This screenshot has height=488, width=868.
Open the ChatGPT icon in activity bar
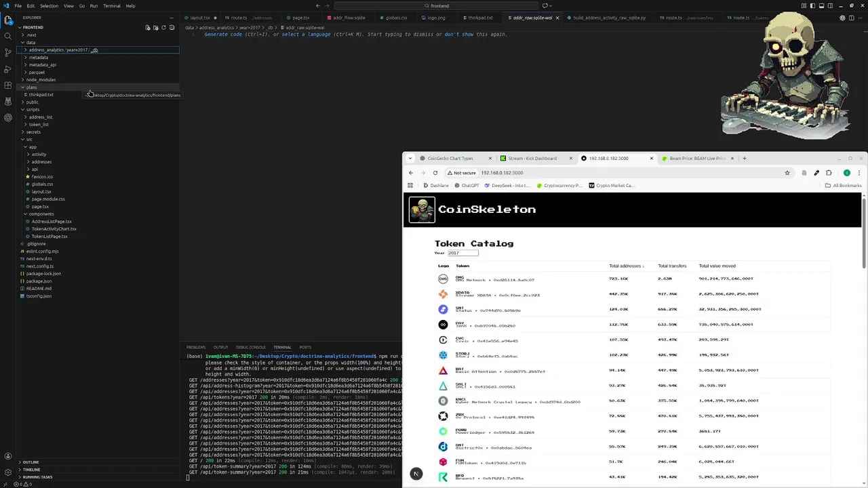tap(8, 117)
